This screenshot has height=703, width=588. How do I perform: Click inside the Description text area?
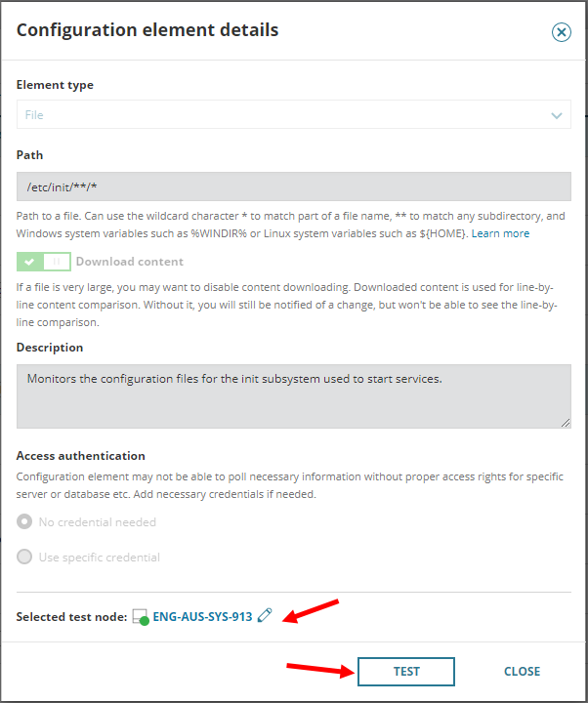pyautogui.click(x=293, y=395)
